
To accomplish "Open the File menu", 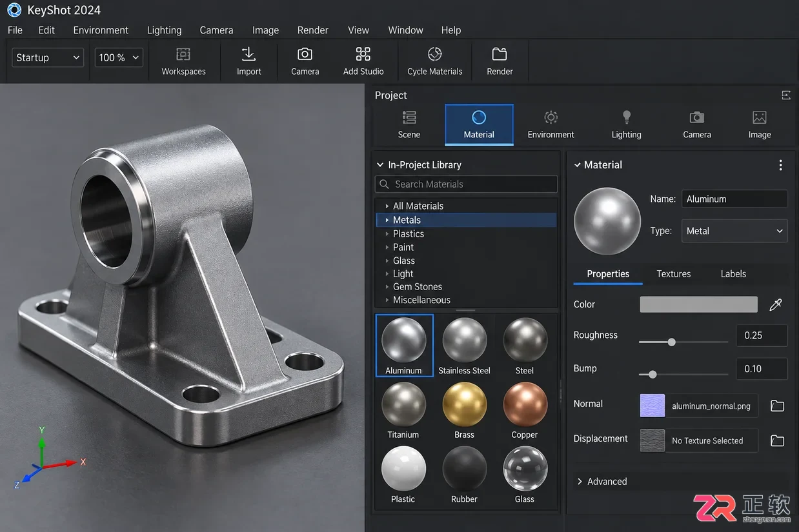I will pyautogui.click(x=15, y=30).
